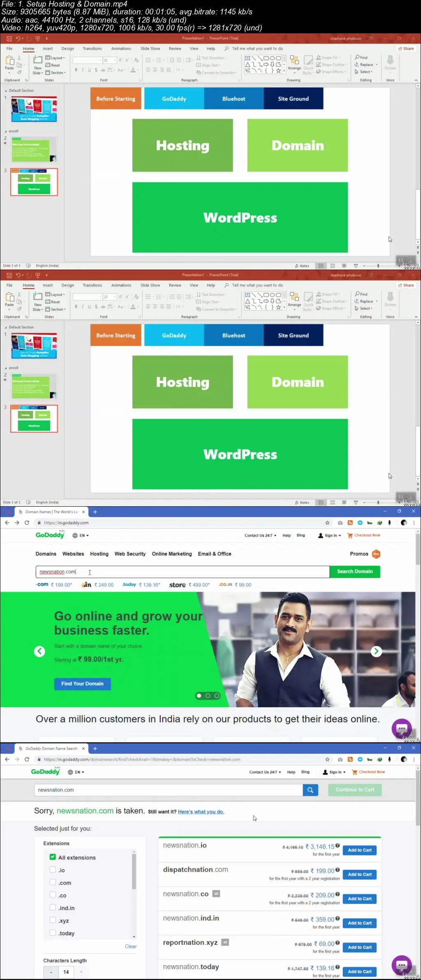The width and height of the screenshot is (421, 980).
Task: Reload the GoDaddy home page
Action: click(27, 523)
